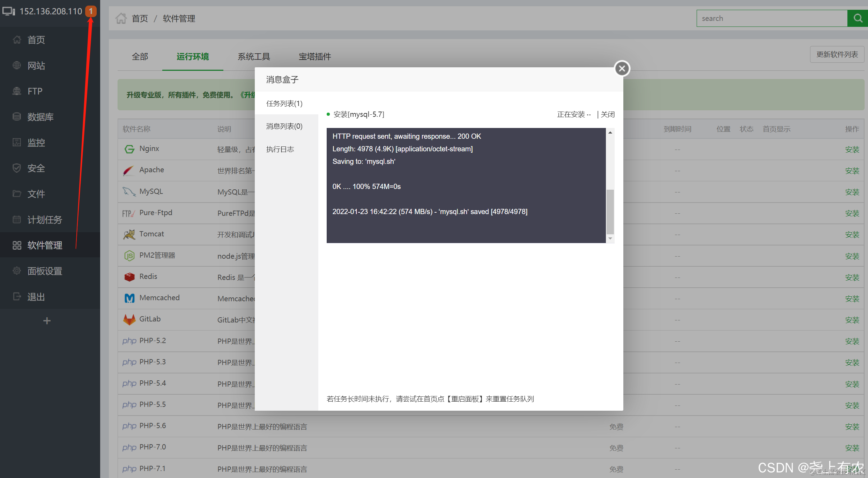Switch to the 系统工具 tab
The width and height of the screenshot is (868, 478).
[x=254, y=56]
